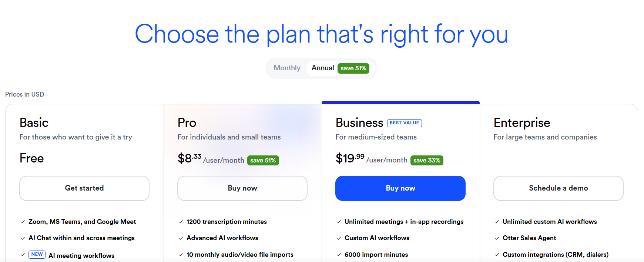Switch to Monthly billing

point(287,68)
